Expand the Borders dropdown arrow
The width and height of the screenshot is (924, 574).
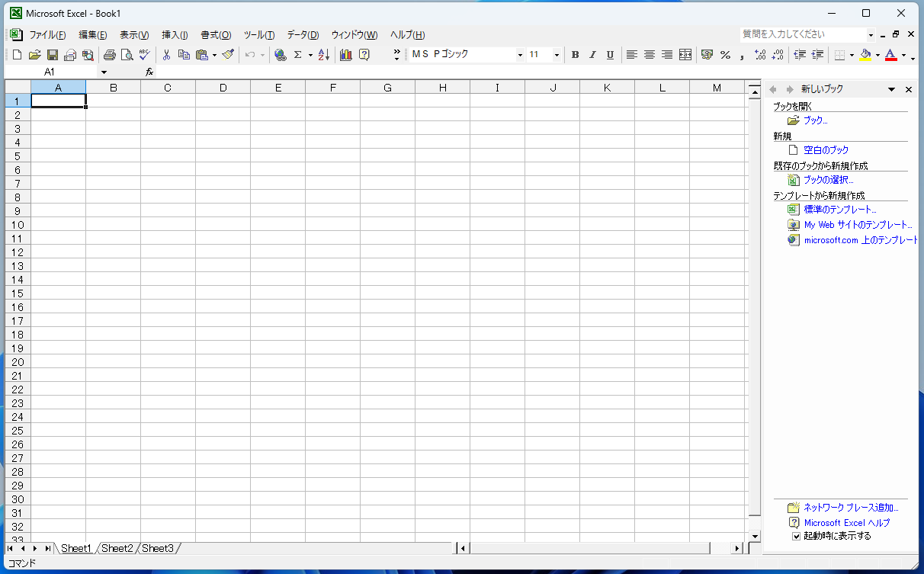(852, 55)
